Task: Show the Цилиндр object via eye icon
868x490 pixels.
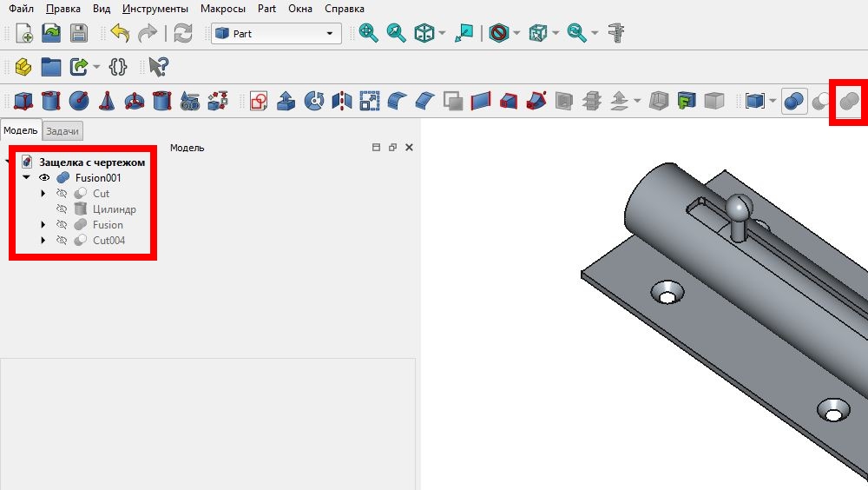Action: click(62, 209)
